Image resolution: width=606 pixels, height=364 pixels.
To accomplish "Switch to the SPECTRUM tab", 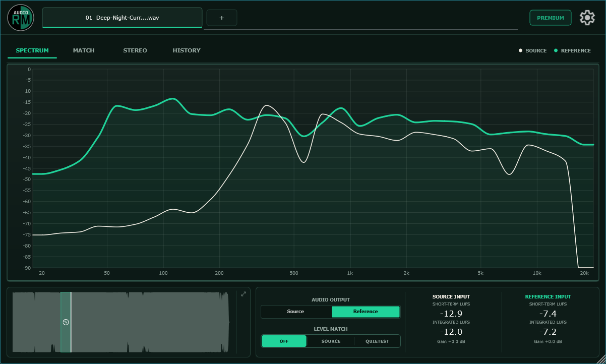I will [32, 50].
